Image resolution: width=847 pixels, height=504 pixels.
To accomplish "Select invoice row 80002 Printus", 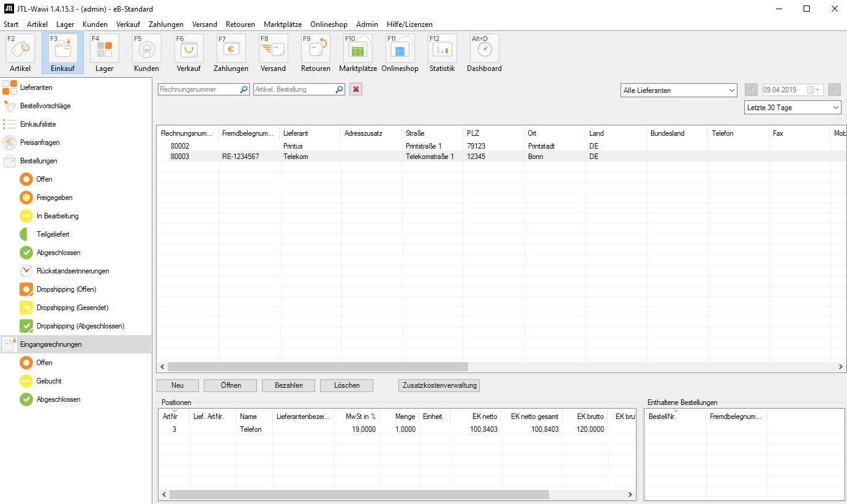I will [x=501, y=146].
